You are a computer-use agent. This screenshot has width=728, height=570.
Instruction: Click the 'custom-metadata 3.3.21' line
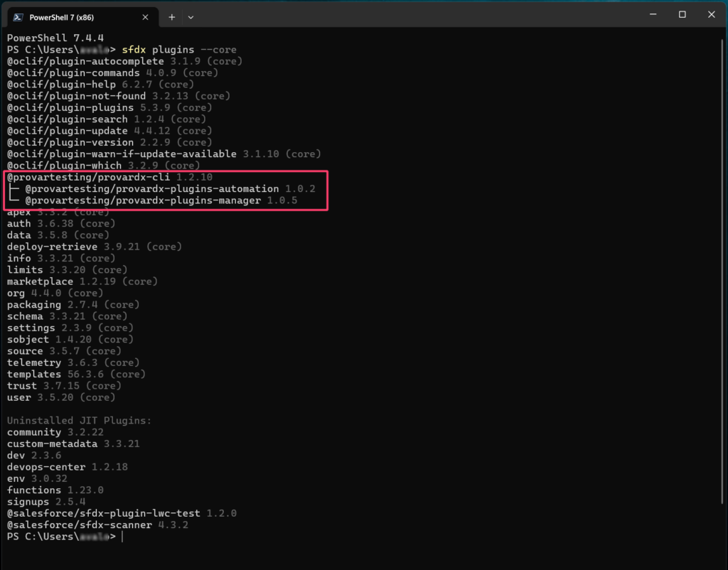click(73, 444)
